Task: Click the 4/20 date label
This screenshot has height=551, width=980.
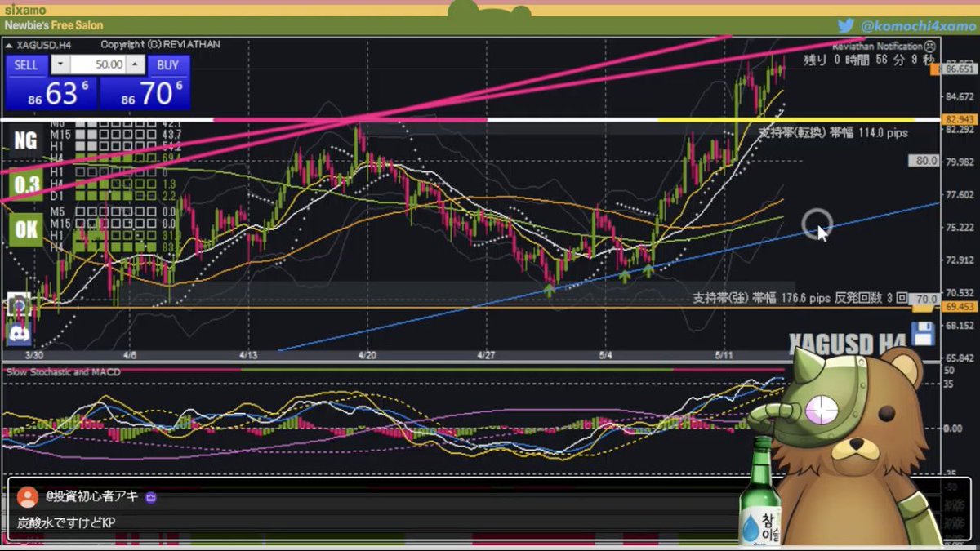Action: (367, 356)
